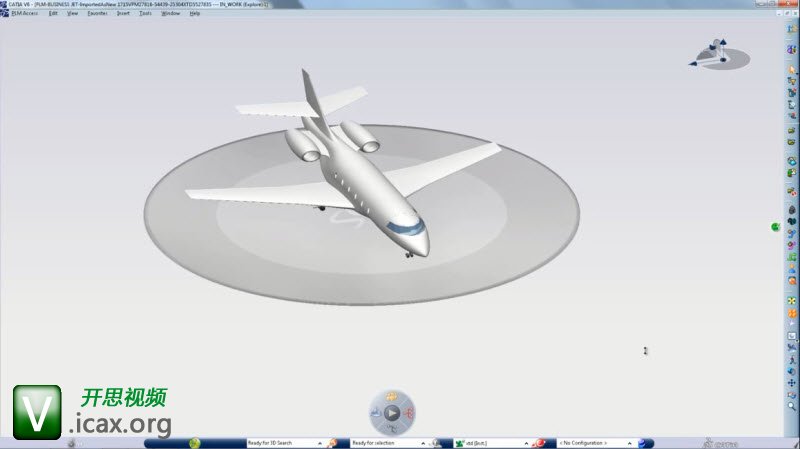
Task: Open the '< No Configuration >' combo box
Action: [x=595, y=443]
